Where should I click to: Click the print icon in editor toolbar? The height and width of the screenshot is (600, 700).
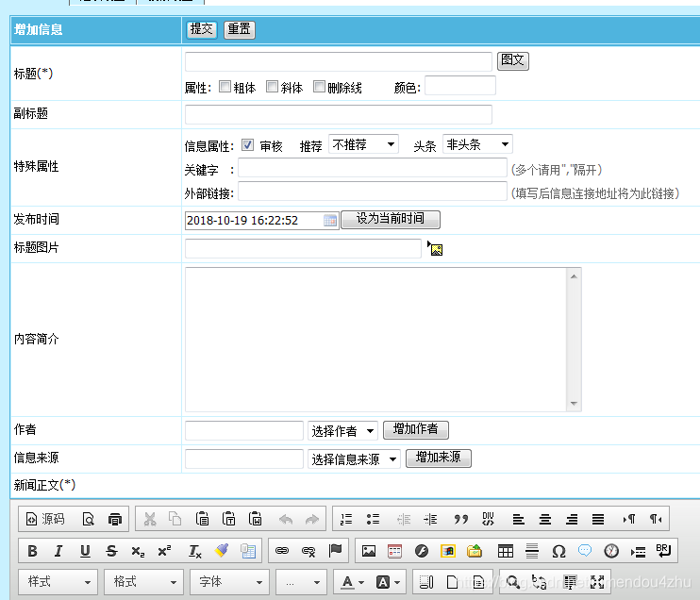point(115,519)
